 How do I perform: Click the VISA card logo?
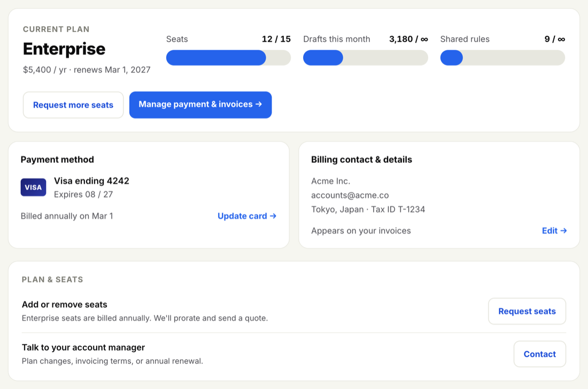pos(33,188)
